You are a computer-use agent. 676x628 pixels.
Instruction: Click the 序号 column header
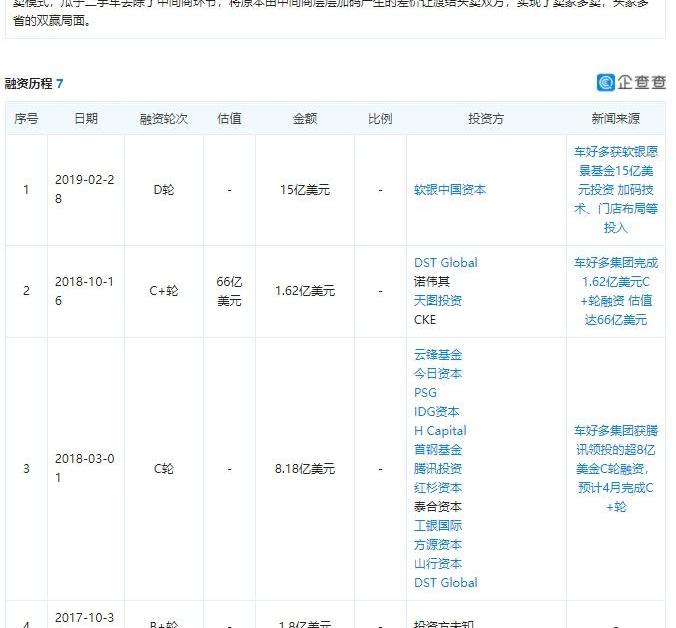click(x=26, y=119)
